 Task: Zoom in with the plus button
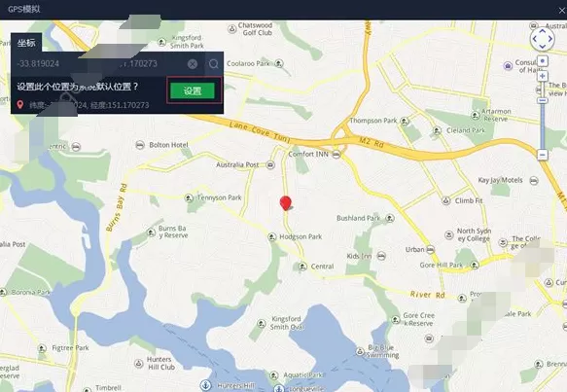(542, 76)
